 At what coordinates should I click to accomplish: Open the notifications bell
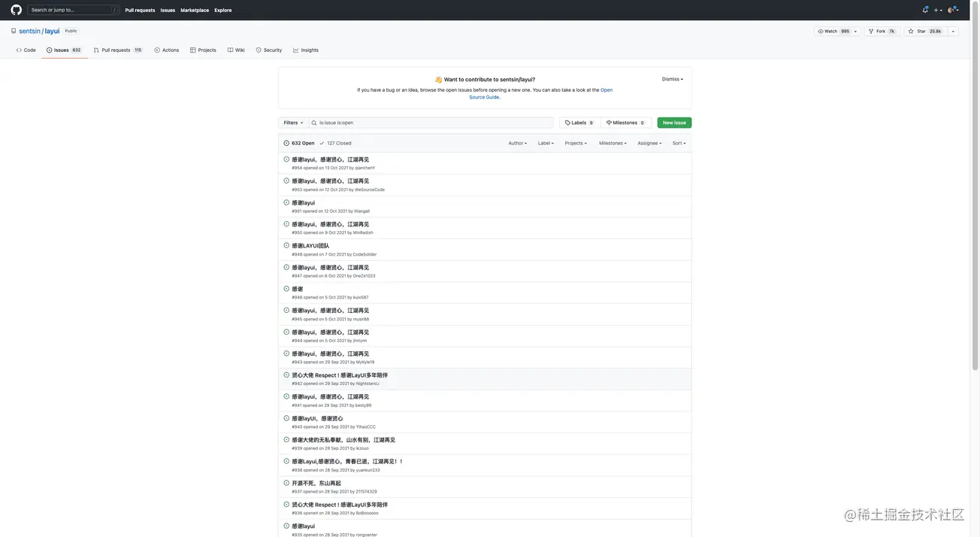[925, 10]
